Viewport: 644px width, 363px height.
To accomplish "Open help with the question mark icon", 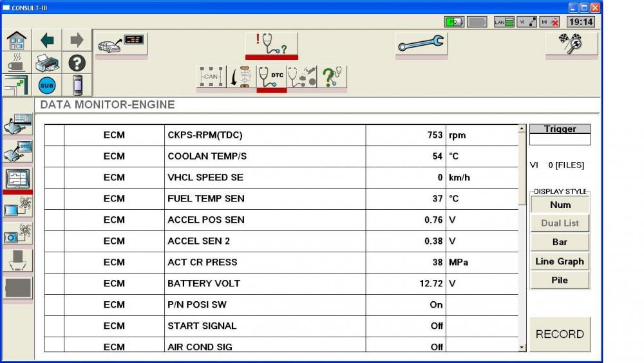I will click(77, 63).
